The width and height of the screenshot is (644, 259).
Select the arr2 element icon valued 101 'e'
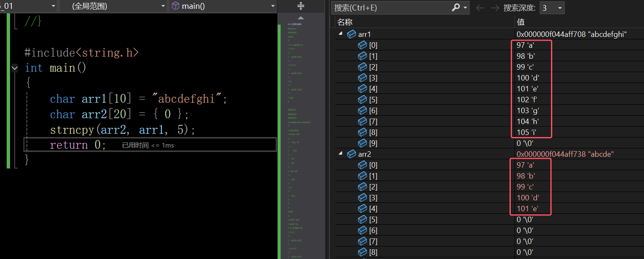[362, 209]
